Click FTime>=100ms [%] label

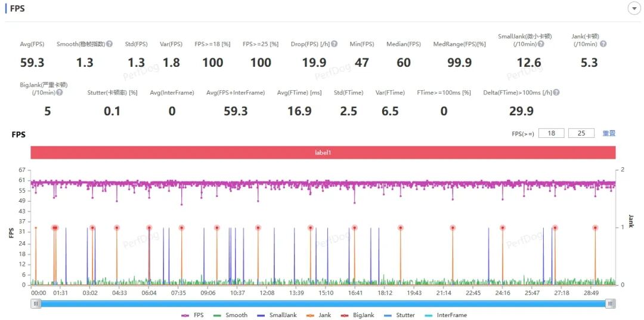tap(444, 93)
